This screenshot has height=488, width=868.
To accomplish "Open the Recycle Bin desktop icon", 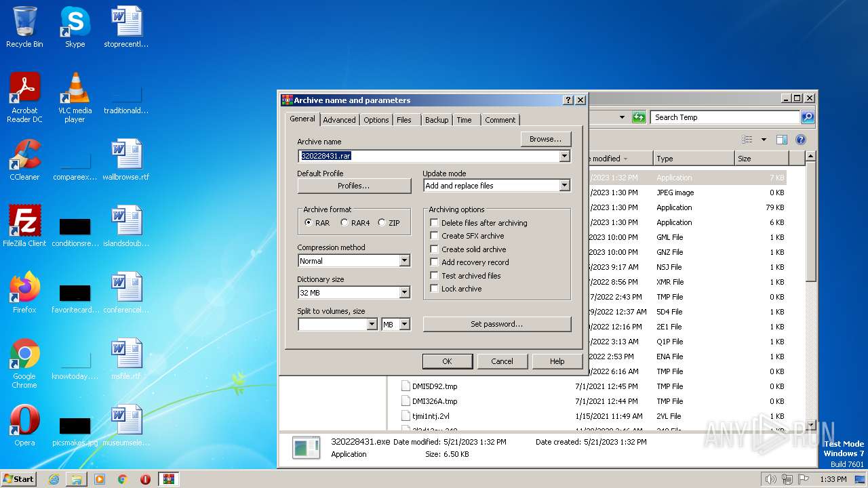I will pos(24,27).
